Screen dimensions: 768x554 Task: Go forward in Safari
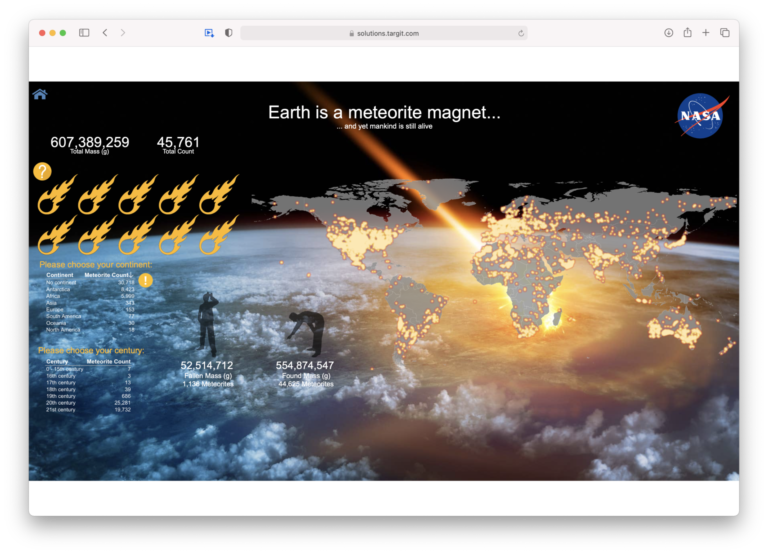click(x=123, y=33)
